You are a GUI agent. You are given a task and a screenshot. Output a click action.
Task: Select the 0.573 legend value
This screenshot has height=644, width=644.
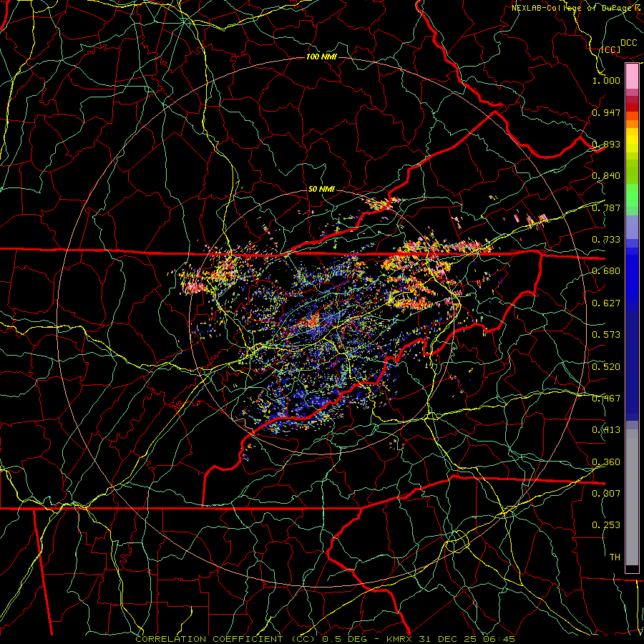pos(606,335)
